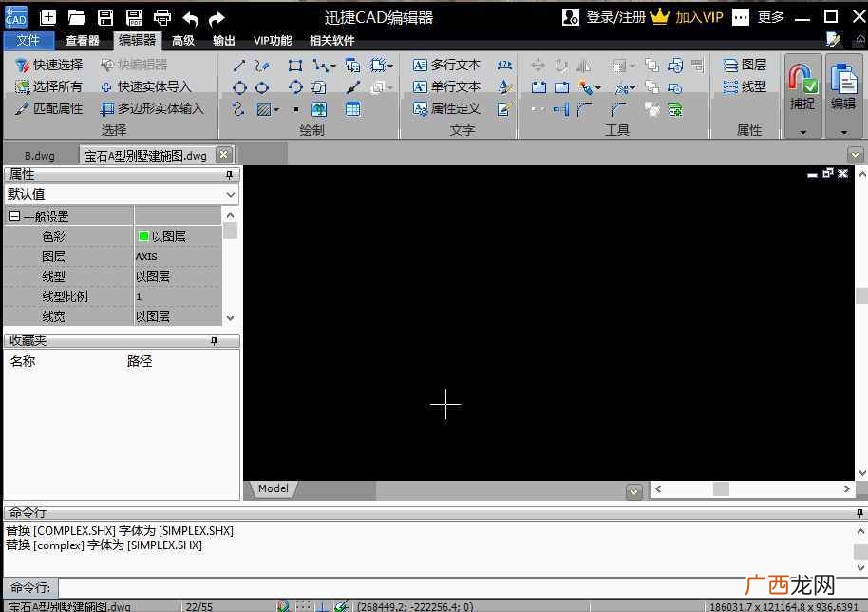This screenshot has width=868, height=612.
Task: Insert a table grid
Action: (x=352, y=109)
